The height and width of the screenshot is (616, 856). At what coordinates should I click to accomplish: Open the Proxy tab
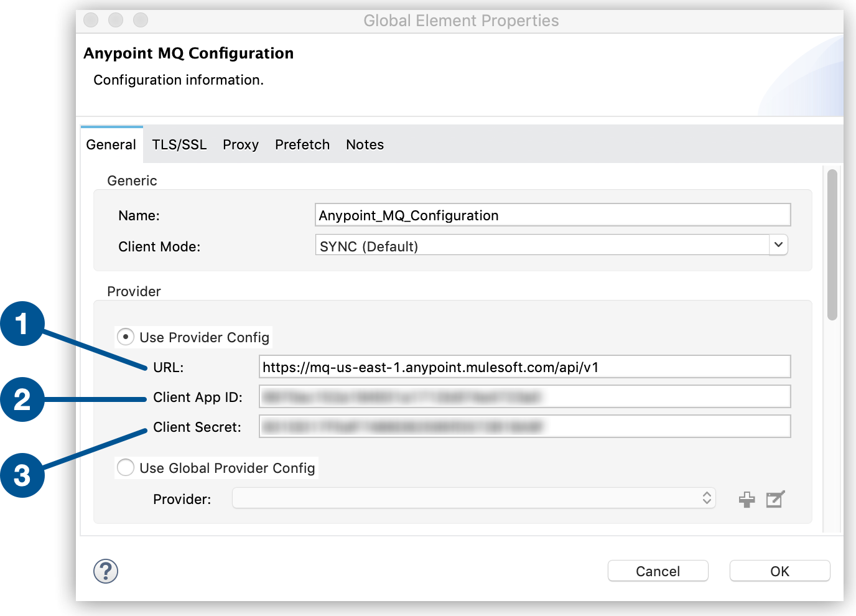(241, 144)
